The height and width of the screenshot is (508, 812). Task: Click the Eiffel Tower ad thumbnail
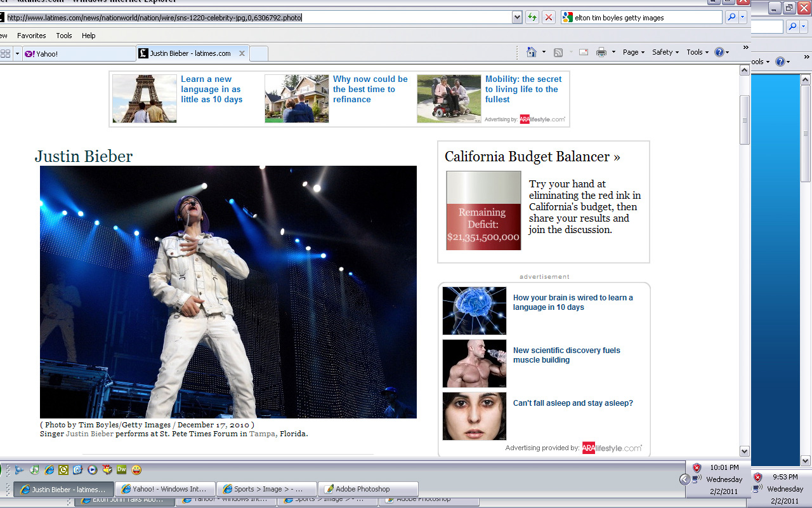(145, 98)
